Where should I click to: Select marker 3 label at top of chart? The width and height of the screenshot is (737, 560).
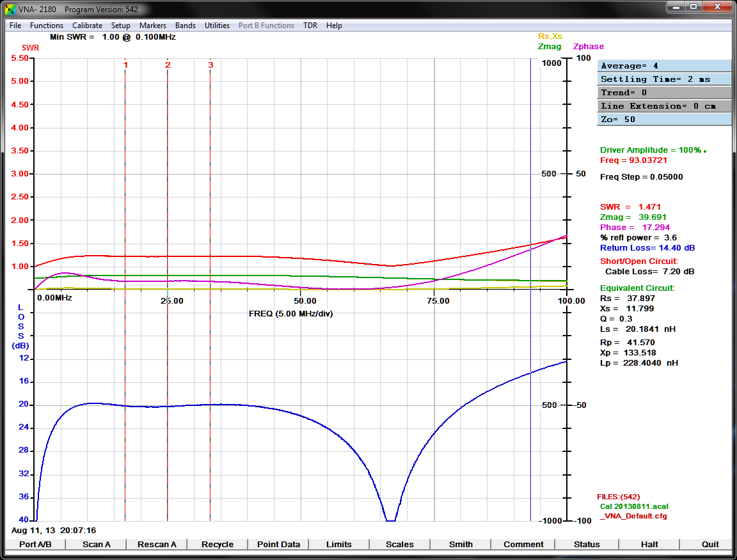click(210, 65)
